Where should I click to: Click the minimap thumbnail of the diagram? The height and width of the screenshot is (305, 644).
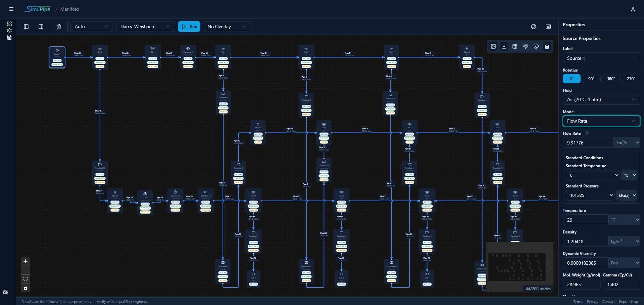pos(519,267)
